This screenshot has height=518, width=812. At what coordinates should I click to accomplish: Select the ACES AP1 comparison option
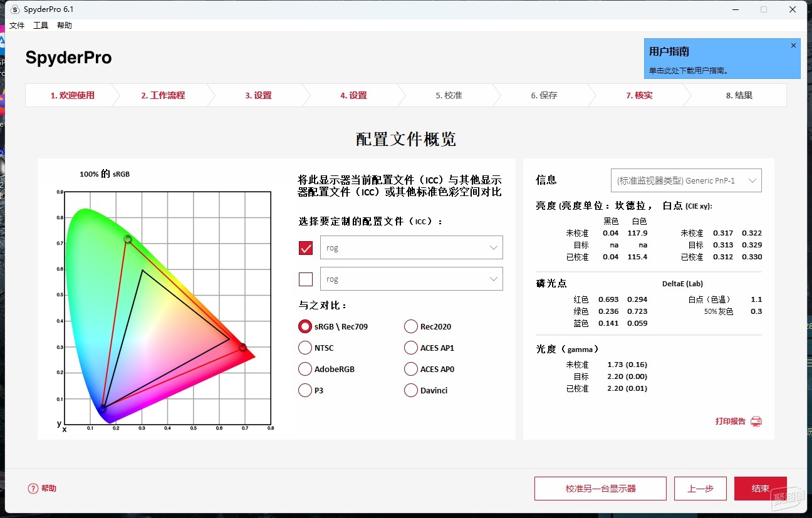tap(411, 348)
